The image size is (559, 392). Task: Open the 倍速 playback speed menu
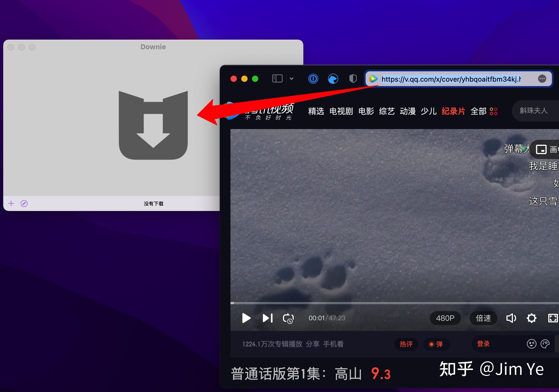(x=483, y=318)
